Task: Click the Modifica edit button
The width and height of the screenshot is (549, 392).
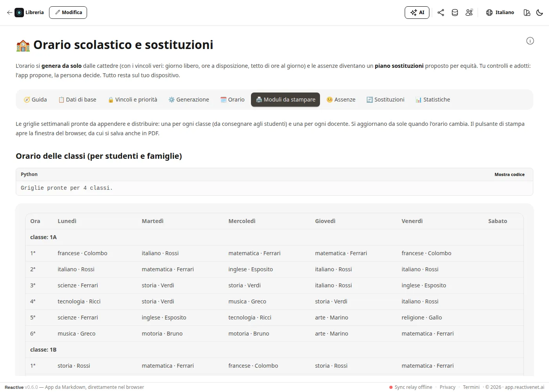Action: coord(68,13)
